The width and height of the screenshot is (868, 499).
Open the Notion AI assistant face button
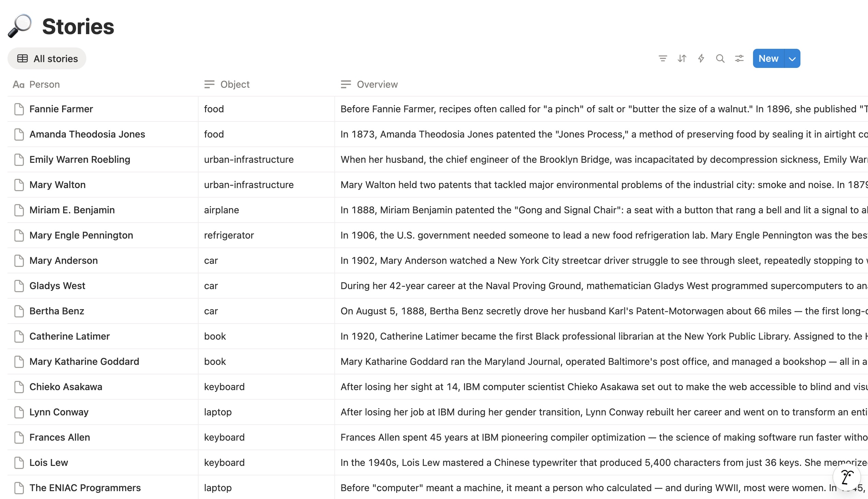click(x=847, y=477)
